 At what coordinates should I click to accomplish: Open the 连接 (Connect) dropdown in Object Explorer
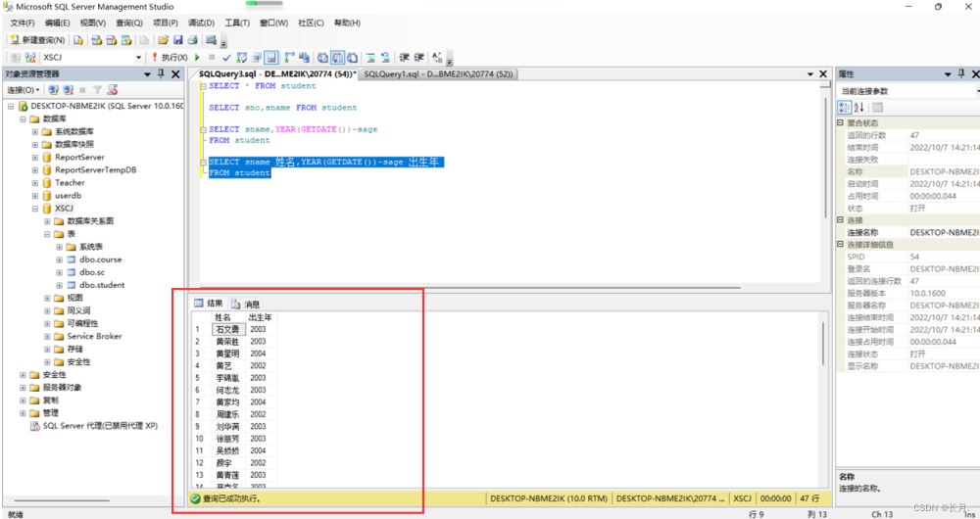[24, 89]
